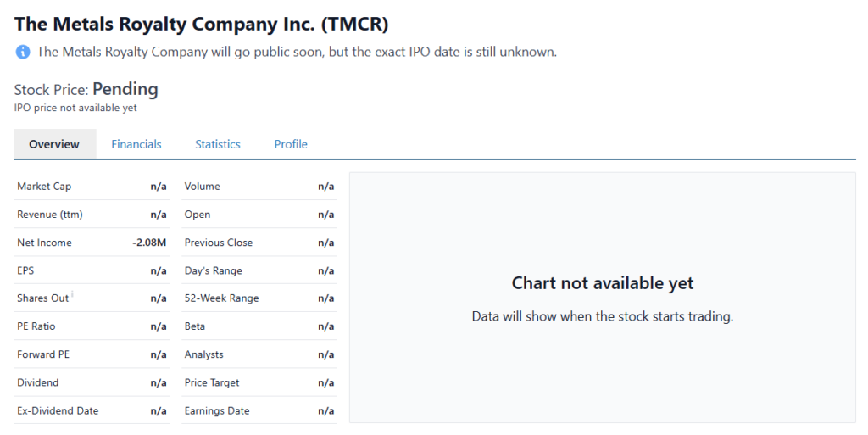Screen dimensions: 868x435
Task: Click the 52-Week Range label
Action: pos(222,298)
